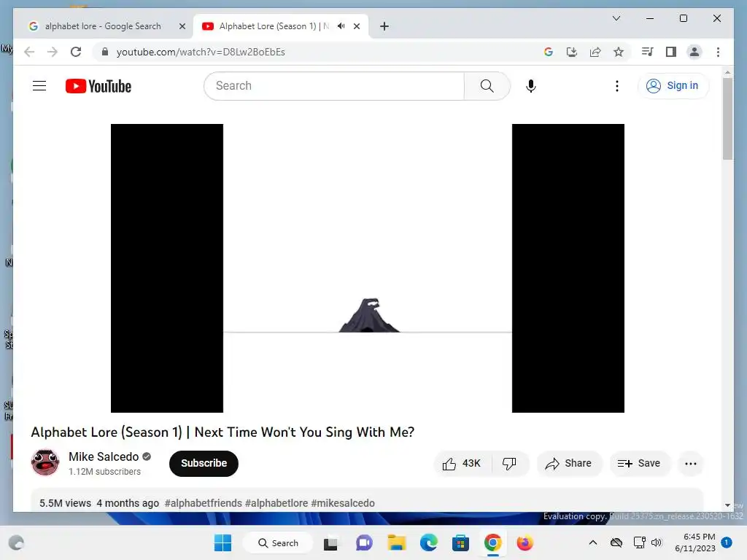Click the scrollbar down arrow

727,505
